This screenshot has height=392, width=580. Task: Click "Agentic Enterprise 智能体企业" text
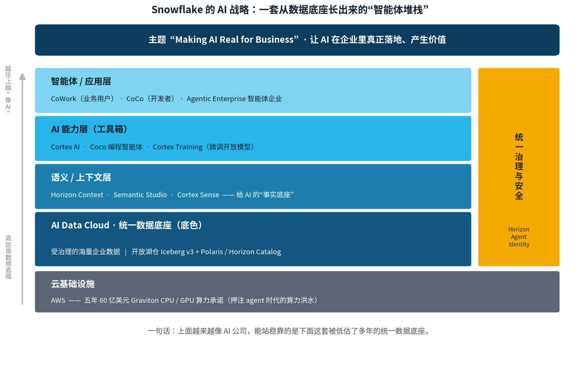pos(234,99)
